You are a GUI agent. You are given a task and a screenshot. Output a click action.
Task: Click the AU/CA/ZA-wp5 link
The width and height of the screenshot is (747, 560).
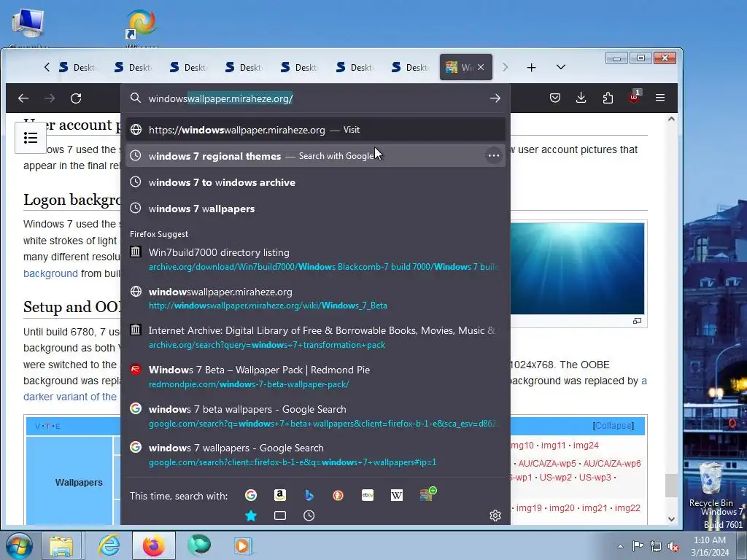click(x=547, y=463)
